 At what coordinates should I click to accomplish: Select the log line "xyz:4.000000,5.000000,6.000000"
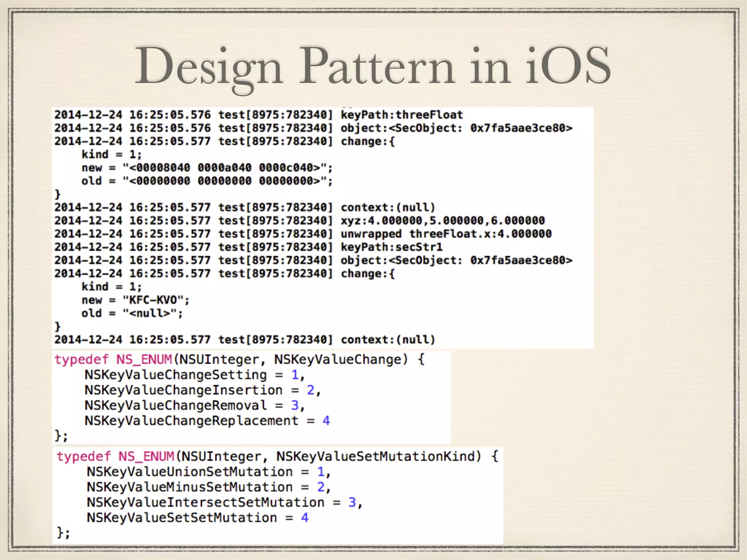(x=299, y=221)
